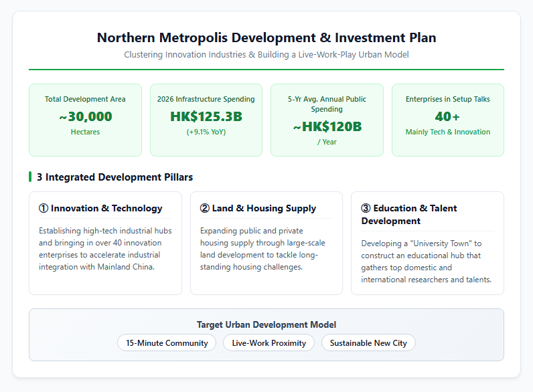Click the University Town description text
Viewport: 533px width, 392px height.
[x=427, y=261]
